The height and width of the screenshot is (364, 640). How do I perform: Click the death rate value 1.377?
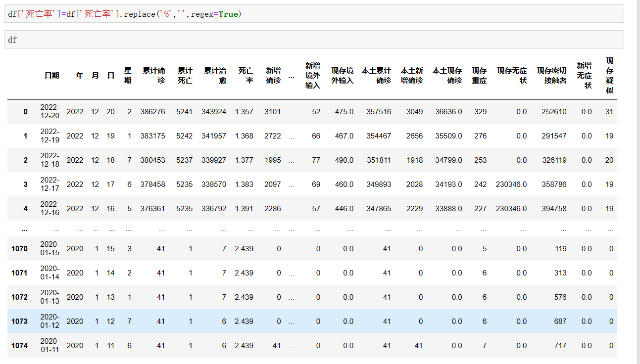[244, 160]
